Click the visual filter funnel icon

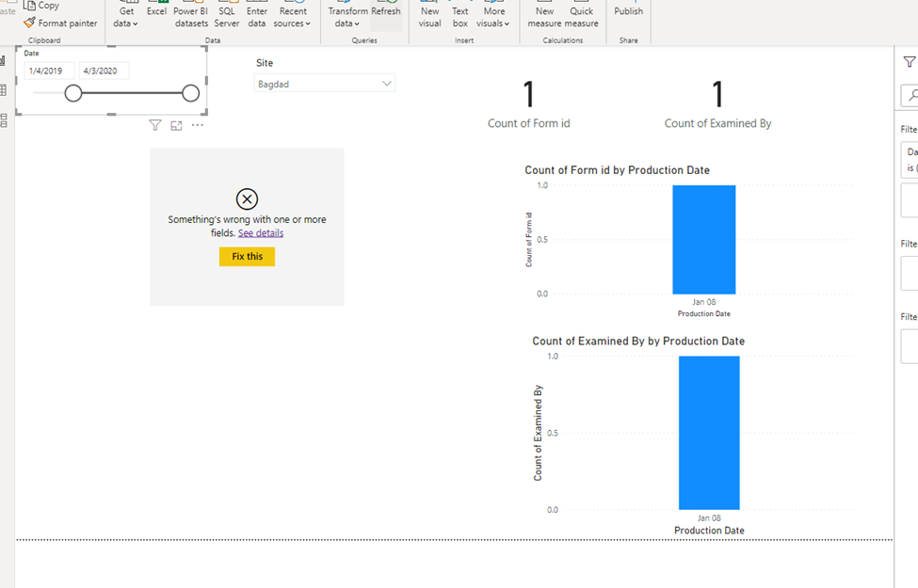pos(155,125)
